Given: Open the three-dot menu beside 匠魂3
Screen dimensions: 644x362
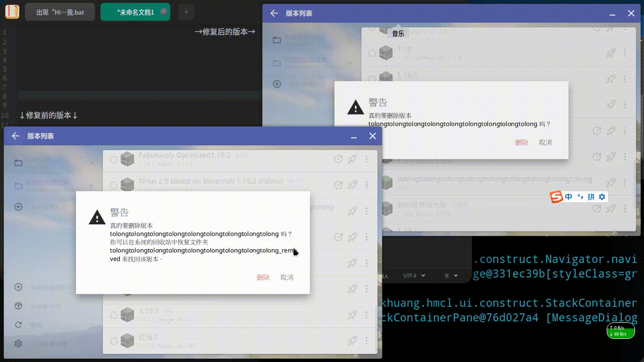Looking at the screenshot, I should pyautogui.click(x=366, y=340).
